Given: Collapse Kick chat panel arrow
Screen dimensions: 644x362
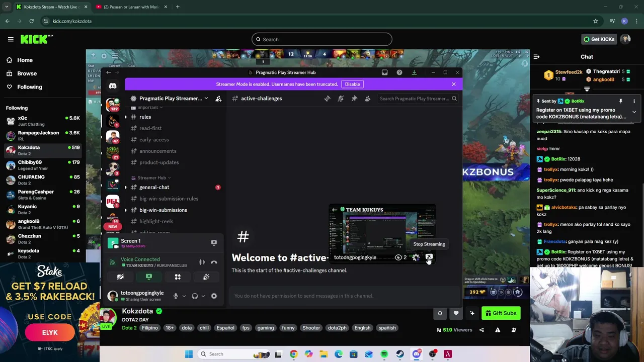Looking at the screenshot, I should [536, 57].
